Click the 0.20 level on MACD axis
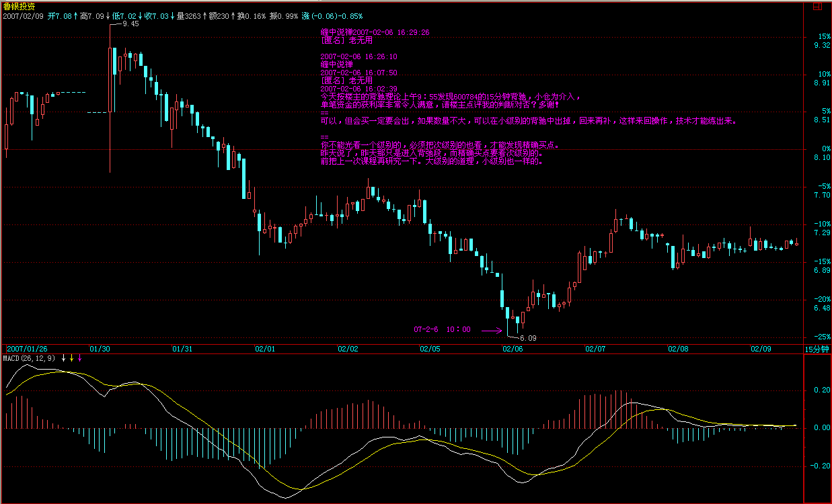Viewport: 832px width, 504px height. point(822,390)
